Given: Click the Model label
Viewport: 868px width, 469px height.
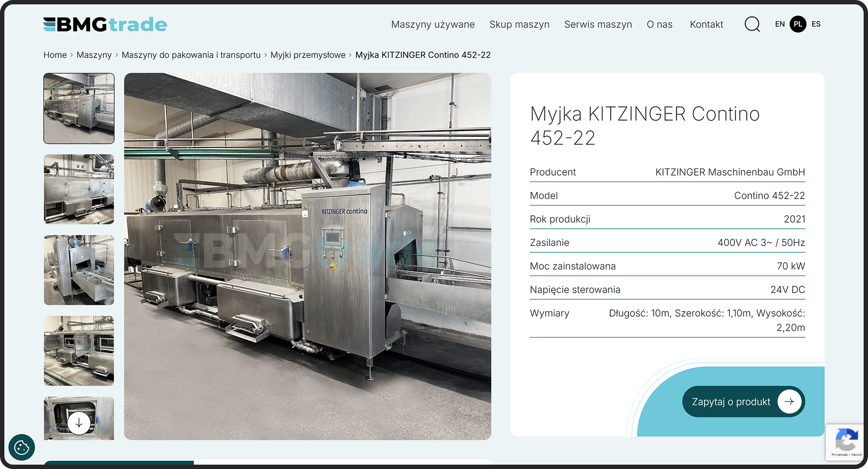Looking at the screenshot, I should pos(544,196).
